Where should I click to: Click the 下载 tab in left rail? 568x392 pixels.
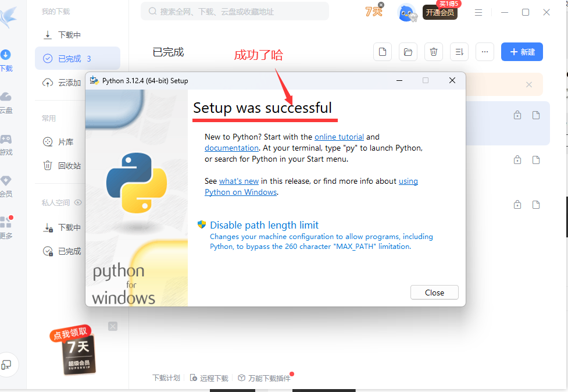6,60
